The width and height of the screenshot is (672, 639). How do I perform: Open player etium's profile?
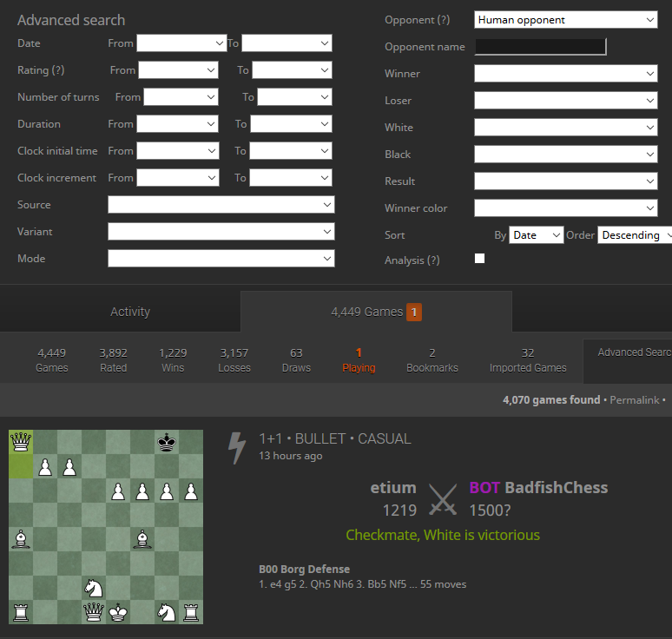coord(393,488)
